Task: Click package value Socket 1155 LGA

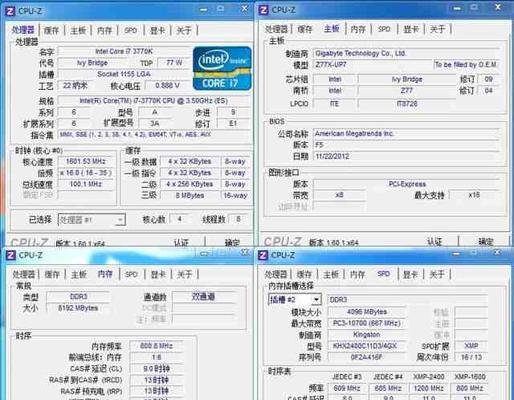Action: pyautogui.click(x=124, y=74)
